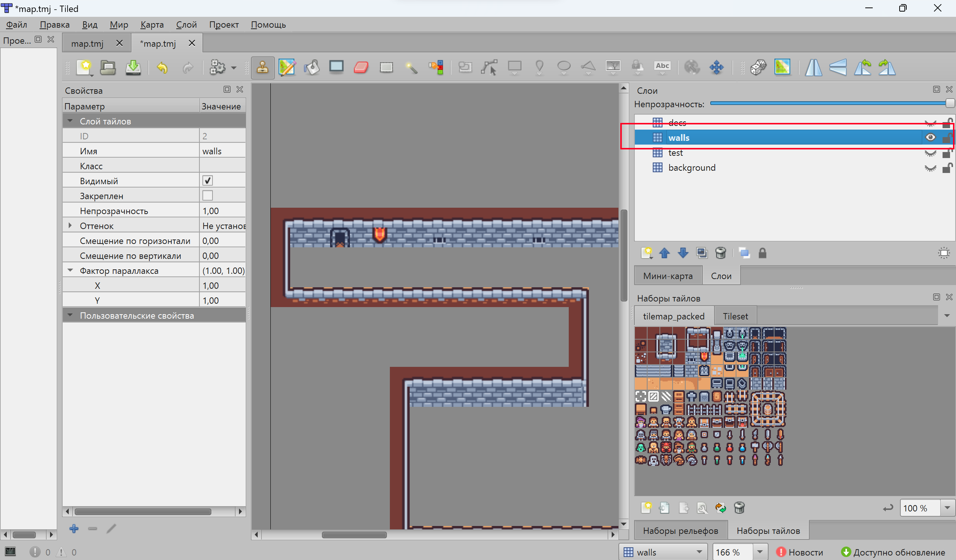Viewport: 956px width, 560px height.
Task: Select the Eraser tool
Action: (361, 68)
